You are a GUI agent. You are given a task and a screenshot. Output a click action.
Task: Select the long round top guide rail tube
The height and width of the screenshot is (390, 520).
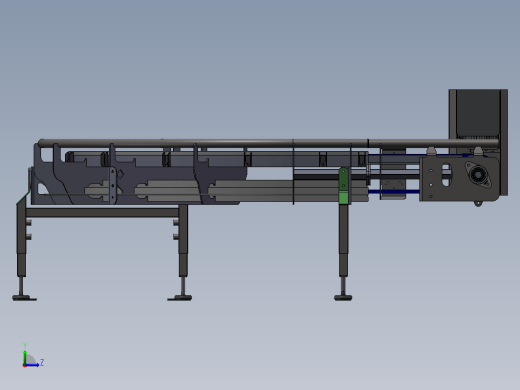(268, 144)
